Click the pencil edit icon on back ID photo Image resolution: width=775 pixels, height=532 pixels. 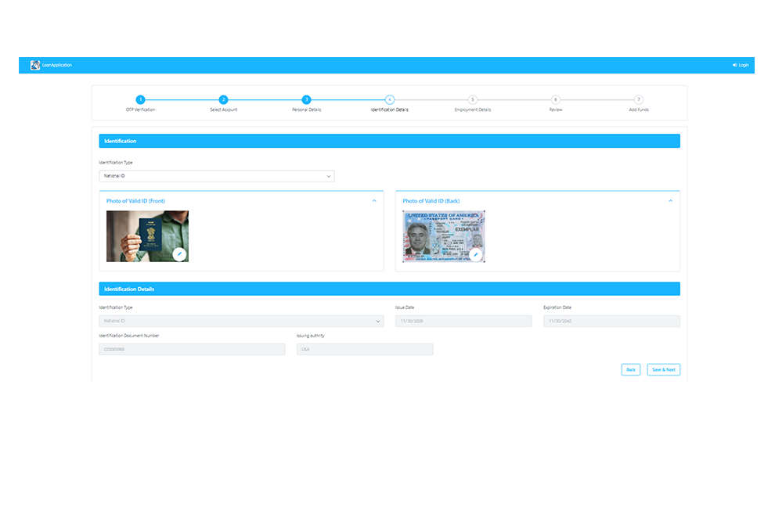click(x=476, y=254)
